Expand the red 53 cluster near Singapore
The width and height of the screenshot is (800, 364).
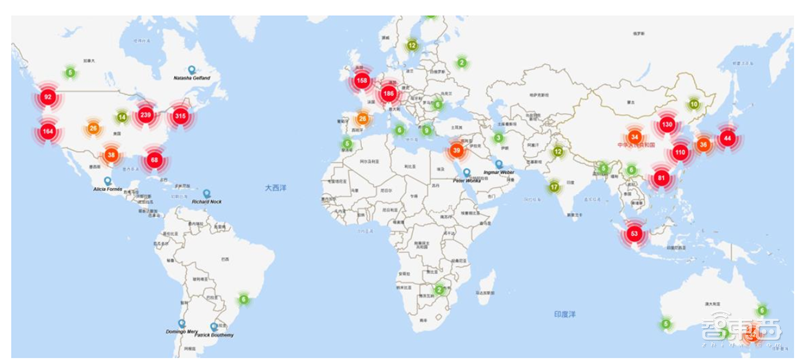pos(634,234)
